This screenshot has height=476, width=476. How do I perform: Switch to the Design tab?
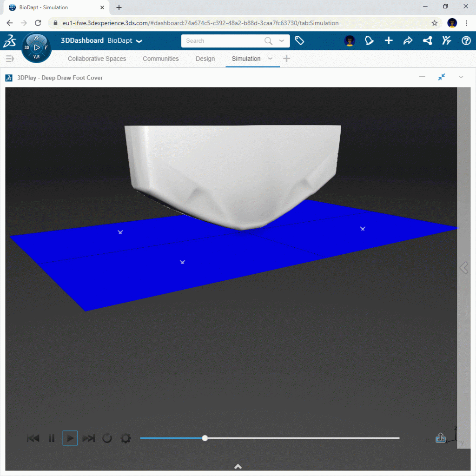(205, 59)
